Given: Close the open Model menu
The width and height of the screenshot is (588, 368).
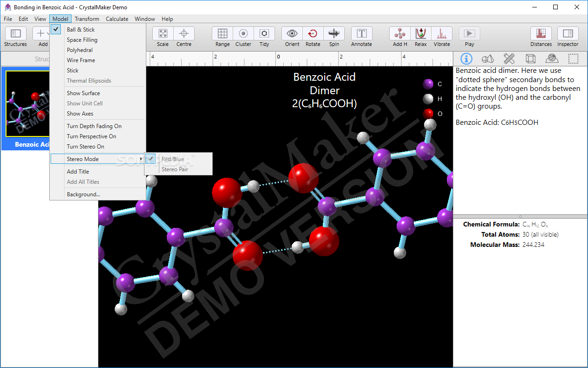Looking at the screenshot, I should (60, 19).
